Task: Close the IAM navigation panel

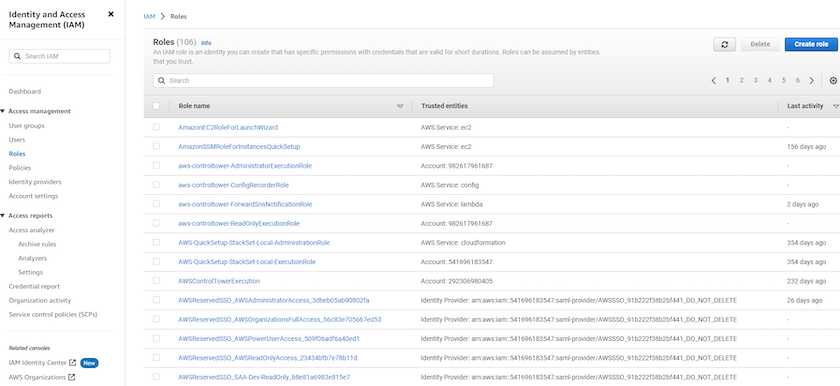Action: 111,14
